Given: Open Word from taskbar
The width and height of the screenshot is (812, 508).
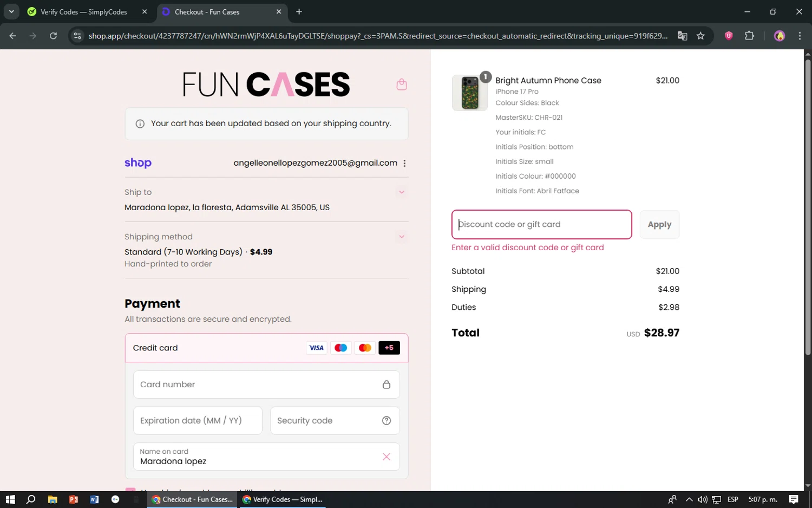Looking at the screenshot, I should point(94,499).
